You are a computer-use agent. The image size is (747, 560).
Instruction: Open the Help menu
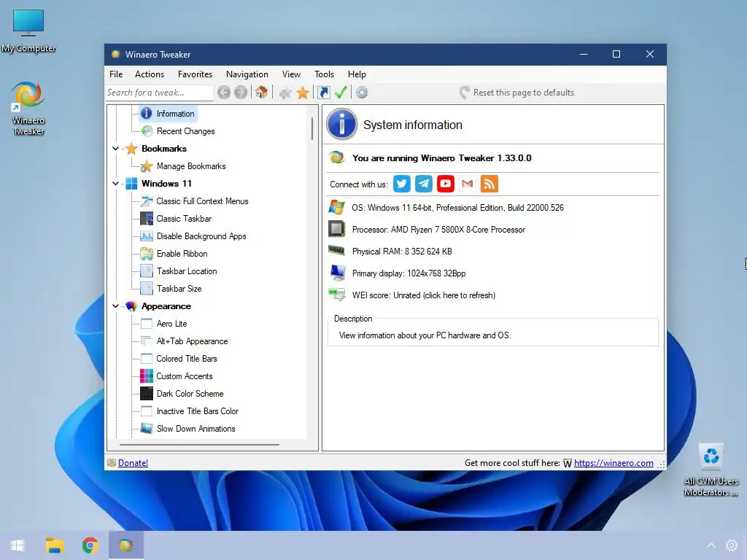pos(357,74)
